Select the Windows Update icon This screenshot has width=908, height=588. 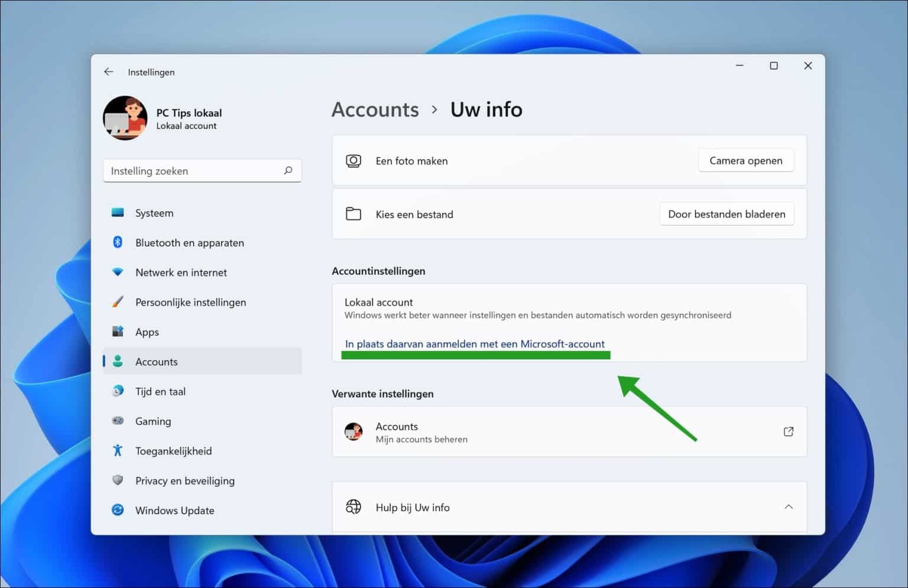coord(118,510)
